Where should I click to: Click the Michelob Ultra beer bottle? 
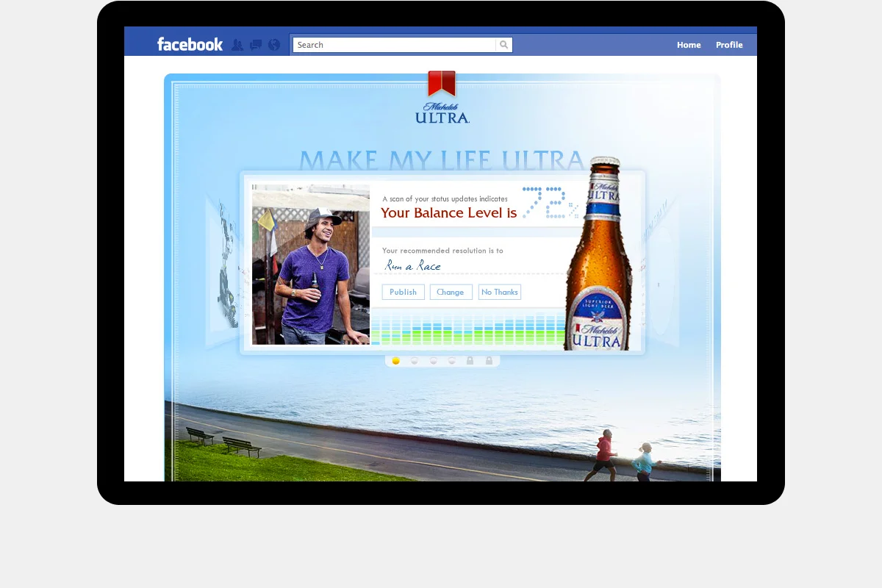[x=598, y=254]
